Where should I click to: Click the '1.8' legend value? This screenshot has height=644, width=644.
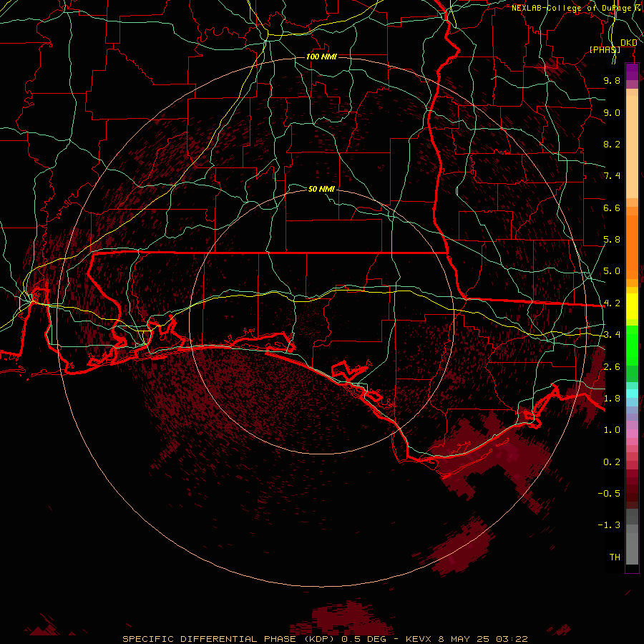tap(612, 399)
